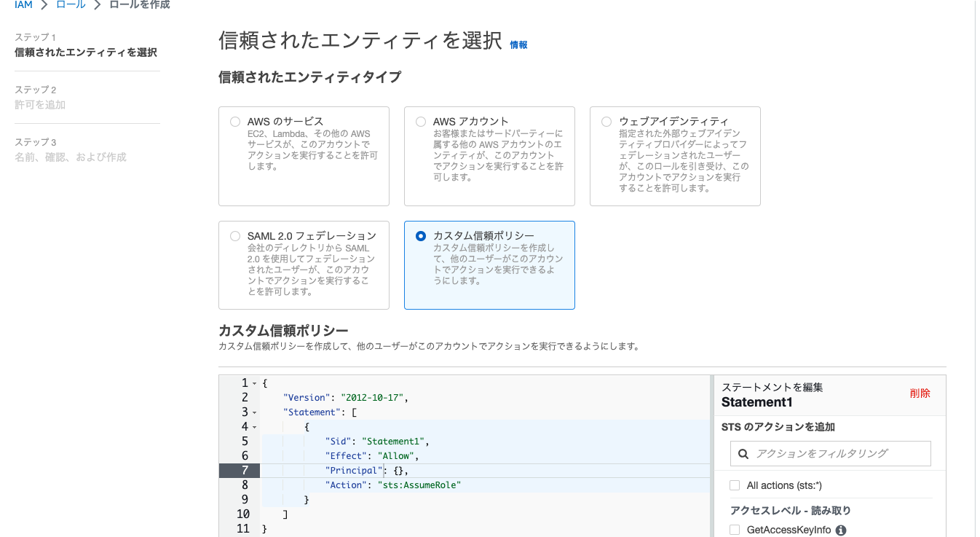Collapse the JSON block at line 1
The height and width of the screenshot is (537, 980).
[x=253, y=383]
